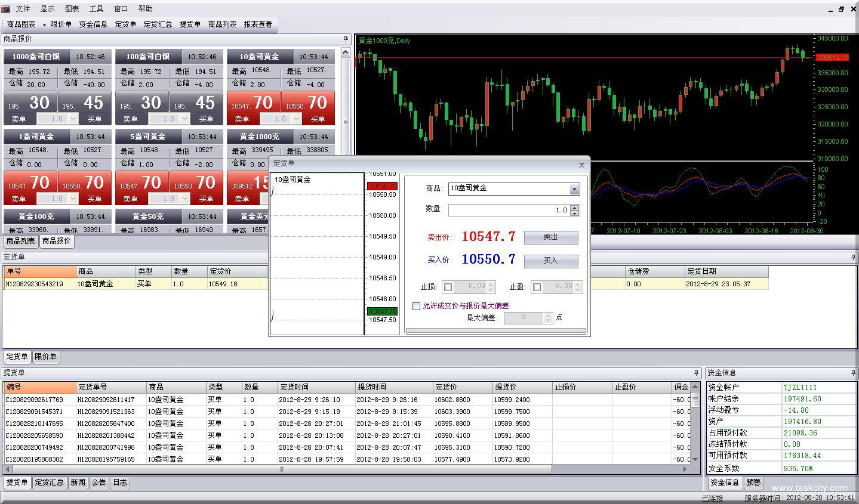Click the 编号 column header in 提货单
This screenshot has height=504, width=859.
(40, 387)
